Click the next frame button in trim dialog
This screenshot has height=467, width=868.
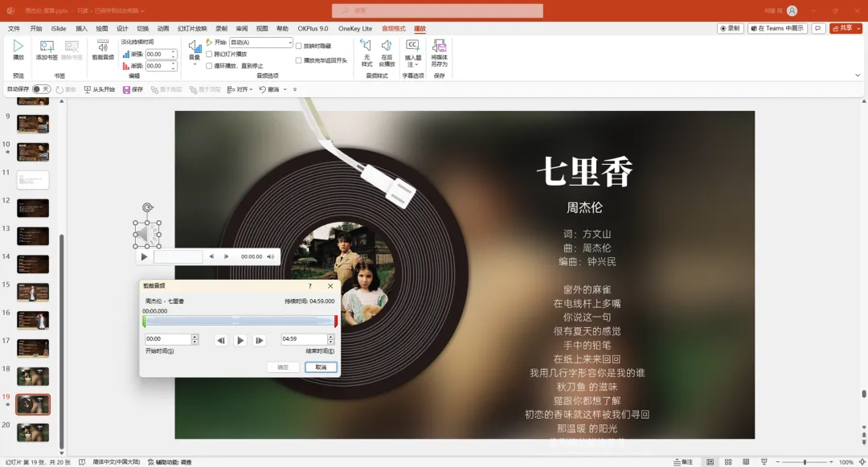(x=259, y=340)
